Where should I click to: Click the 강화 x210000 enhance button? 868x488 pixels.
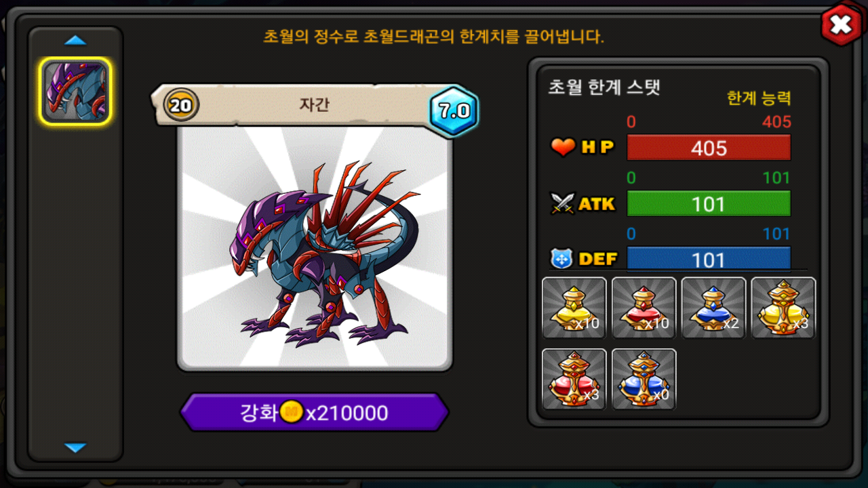point(315,412)
